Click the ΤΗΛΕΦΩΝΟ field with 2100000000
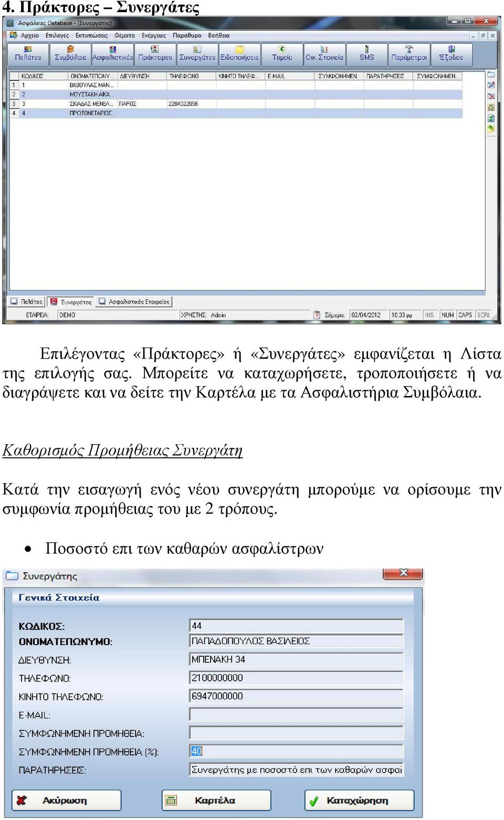This screenshot has width=504, height=820. pyautogui.click(x=296, y=678)
